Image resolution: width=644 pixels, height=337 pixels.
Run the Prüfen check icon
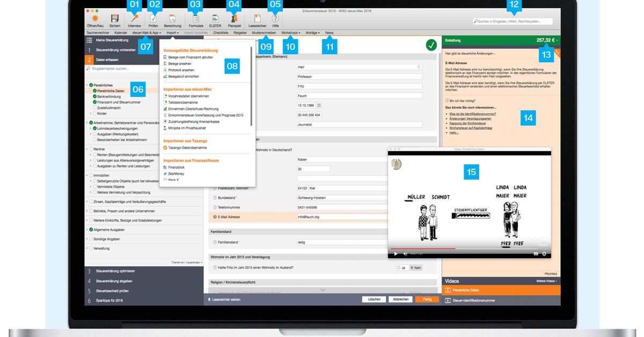tap(153, 18)
